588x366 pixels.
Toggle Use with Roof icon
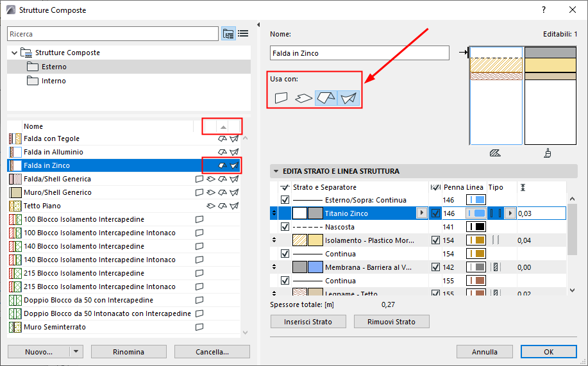click(x=326, y=98)
